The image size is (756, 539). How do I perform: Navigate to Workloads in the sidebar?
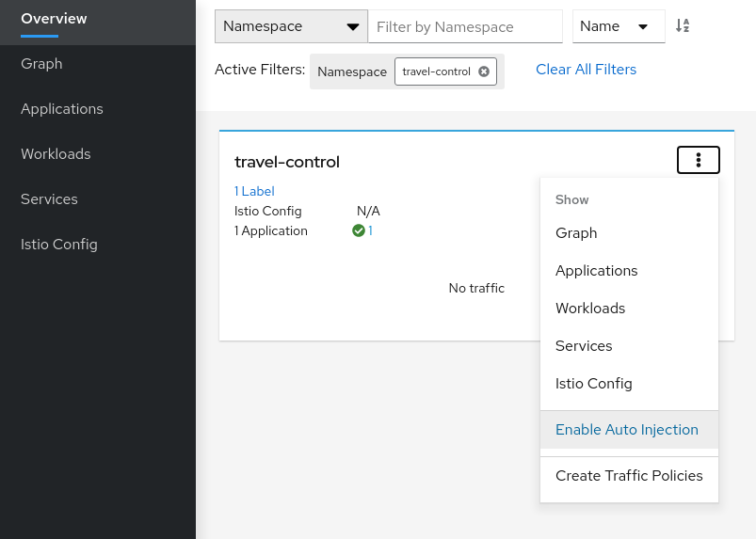click(56, 154)
